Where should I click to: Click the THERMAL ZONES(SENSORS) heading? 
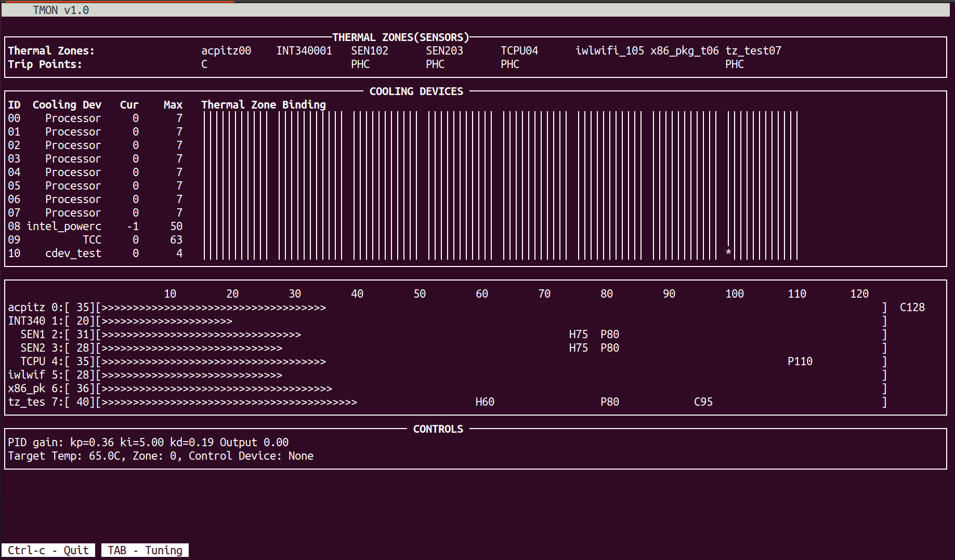point(401,37)
